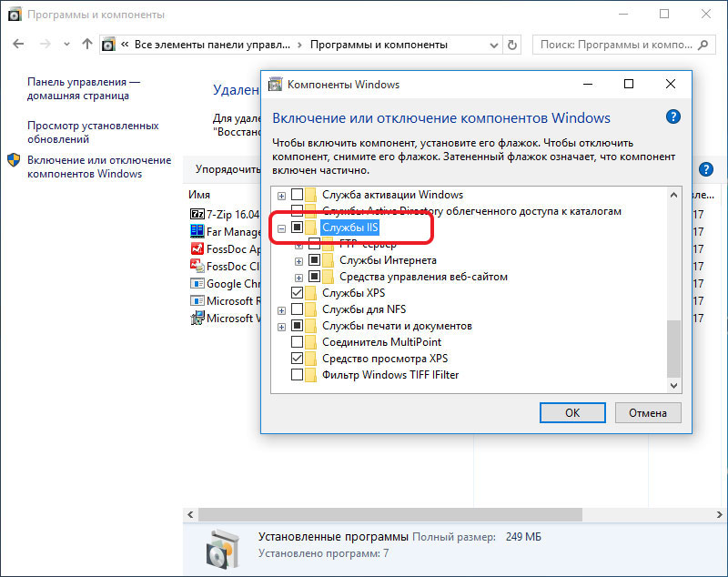Click the Отмена button
The height and width of the screenshot is (577, 728).
(x=648, y=412)
